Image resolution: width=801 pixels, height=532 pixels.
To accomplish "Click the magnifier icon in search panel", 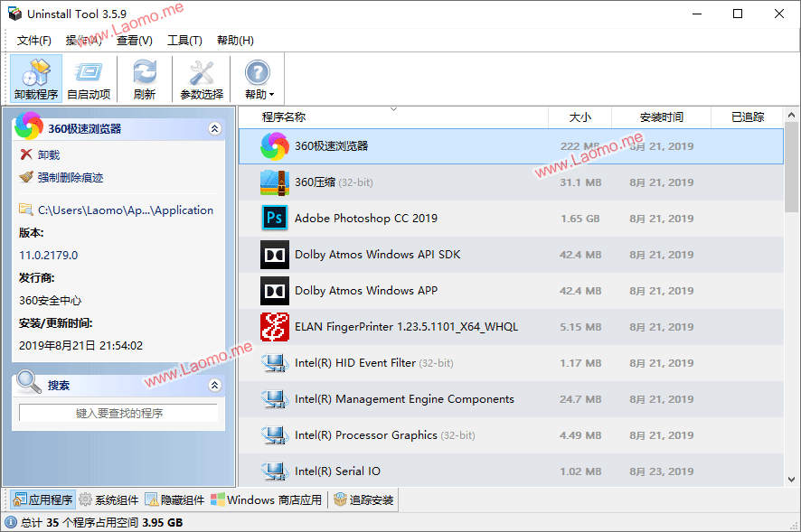I will 29,381.
